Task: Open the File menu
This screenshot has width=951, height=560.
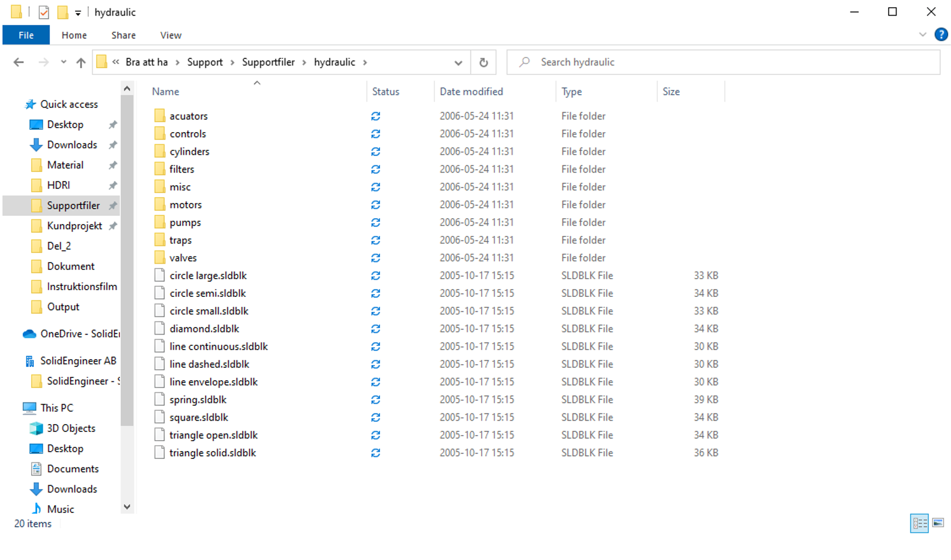Action: 26,35
